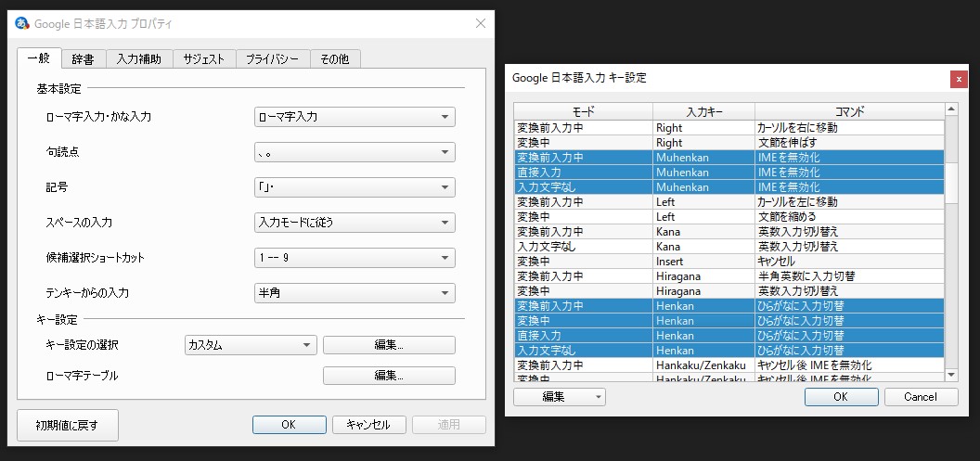Click 初期値に戻す button
Viewport: 980px width, 461px height.
pyautogui.click(x=67, y=426)
